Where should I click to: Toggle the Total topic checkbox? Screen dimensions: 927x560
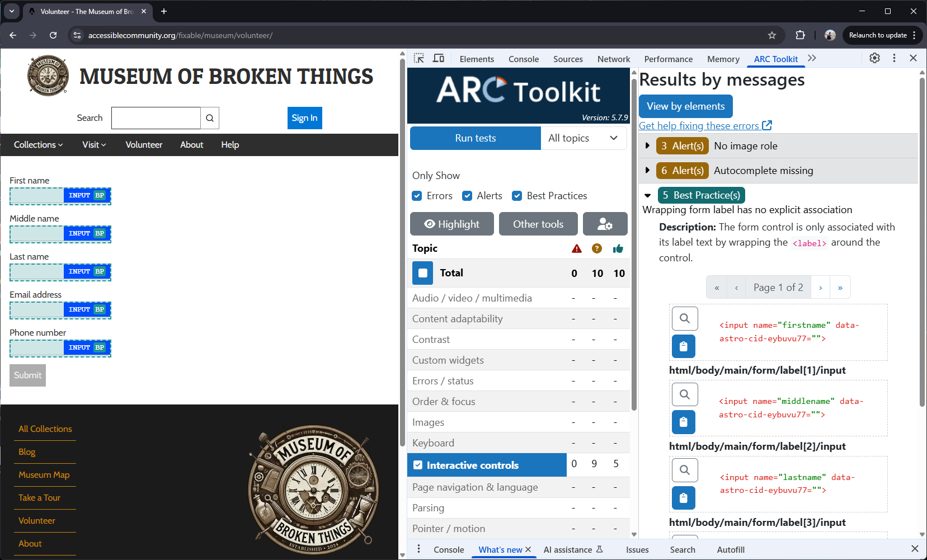pos(423,273)
